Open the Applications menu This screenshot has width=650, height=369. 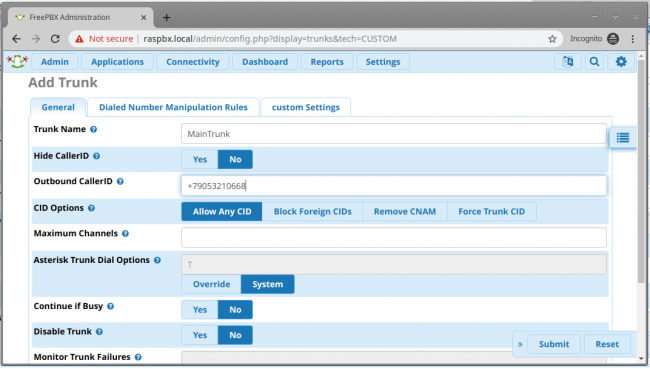tap(117, 62)
